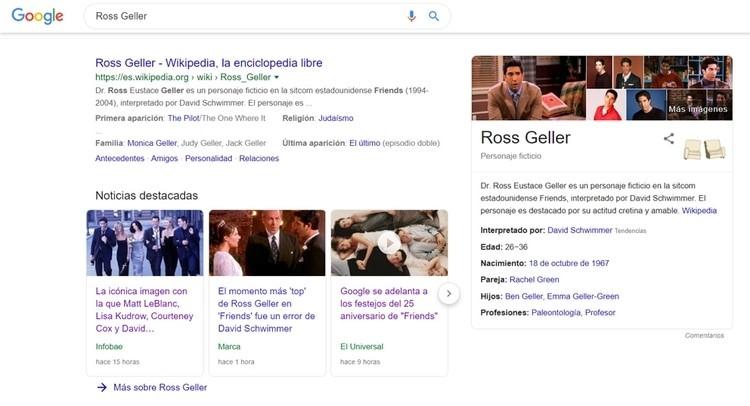Open dropdown arrow next to Wikipedia URL

pos(276,77)
